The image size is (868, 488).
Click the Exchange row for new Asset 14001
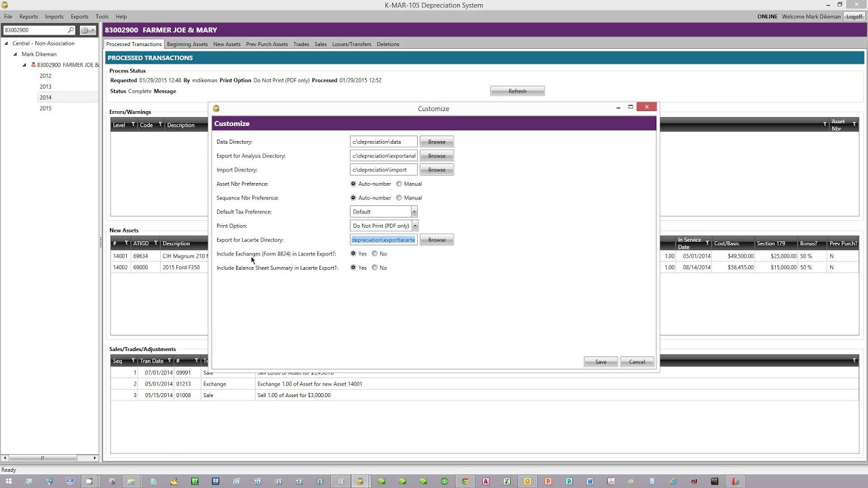click(x=485, y=384)
